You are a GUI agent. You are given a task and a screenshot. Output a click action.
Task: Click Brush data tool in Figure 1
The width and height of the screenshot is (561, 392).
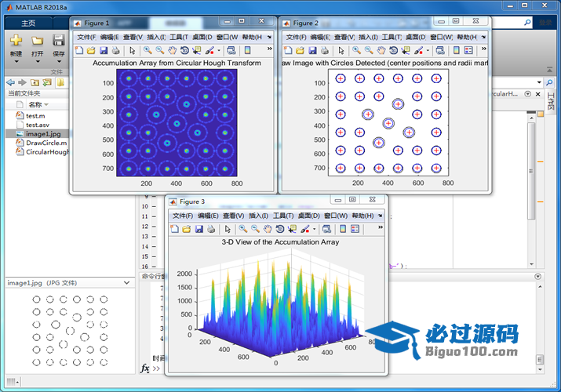[x=209, y=50]
